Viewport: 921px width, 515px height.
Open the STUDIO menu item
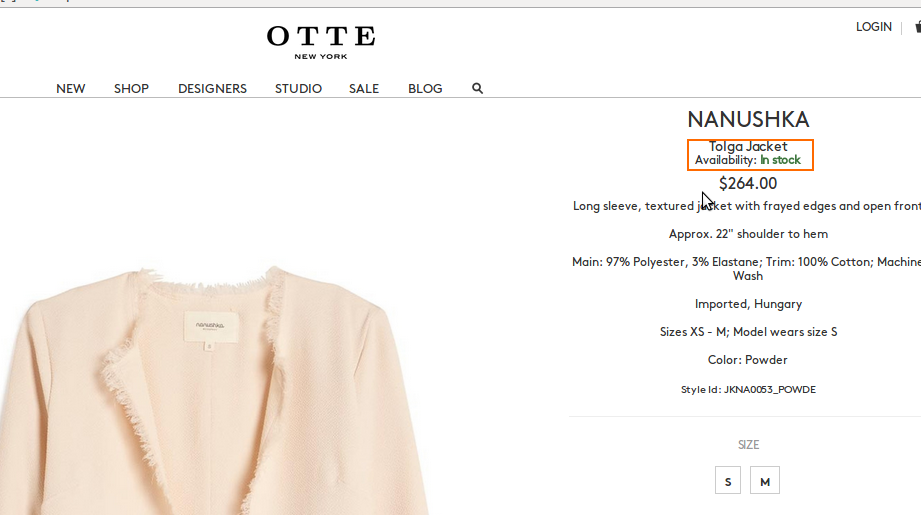[x=298, y=88]
